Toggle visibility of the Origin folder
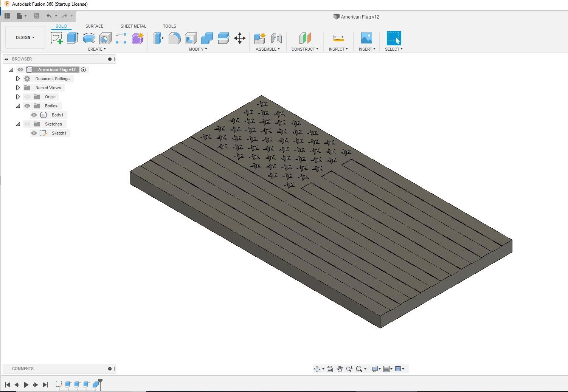 tap(27, 97)
